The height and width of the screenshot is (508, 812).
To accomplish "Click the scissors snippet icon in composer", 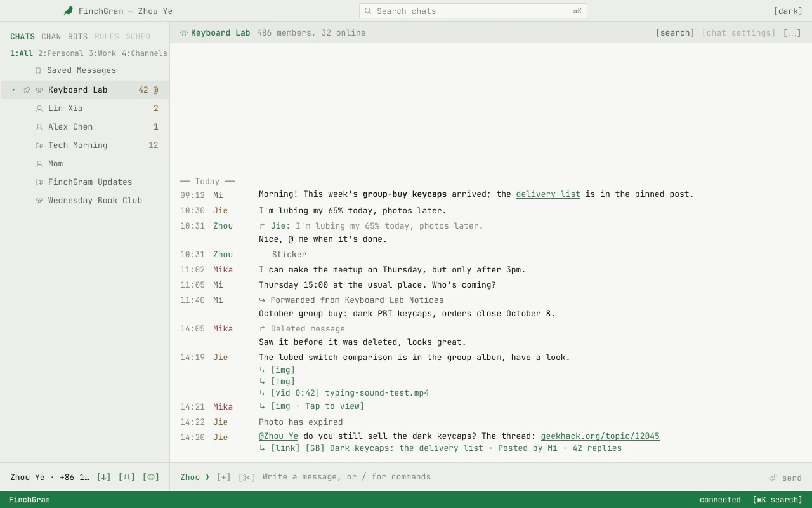I will tap(247, 477).
